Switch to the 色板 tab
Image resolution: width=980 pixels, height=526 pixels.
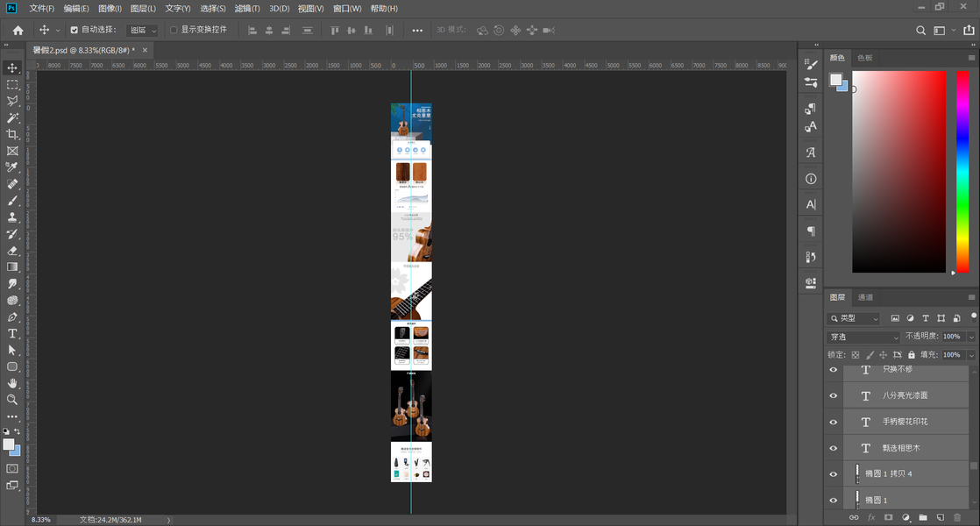865,58
